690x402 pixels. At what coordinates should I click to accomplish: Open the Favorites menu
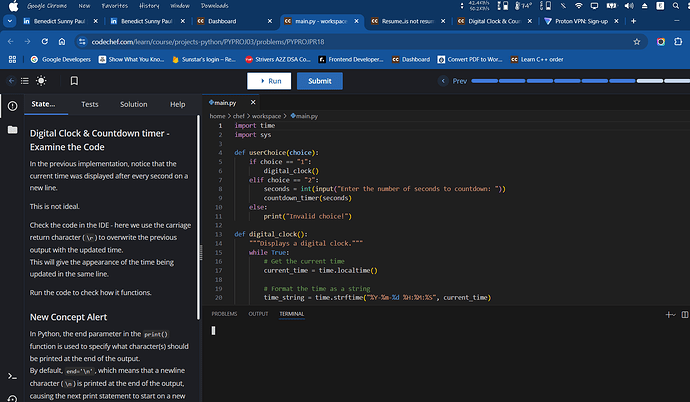click(114, 6)
